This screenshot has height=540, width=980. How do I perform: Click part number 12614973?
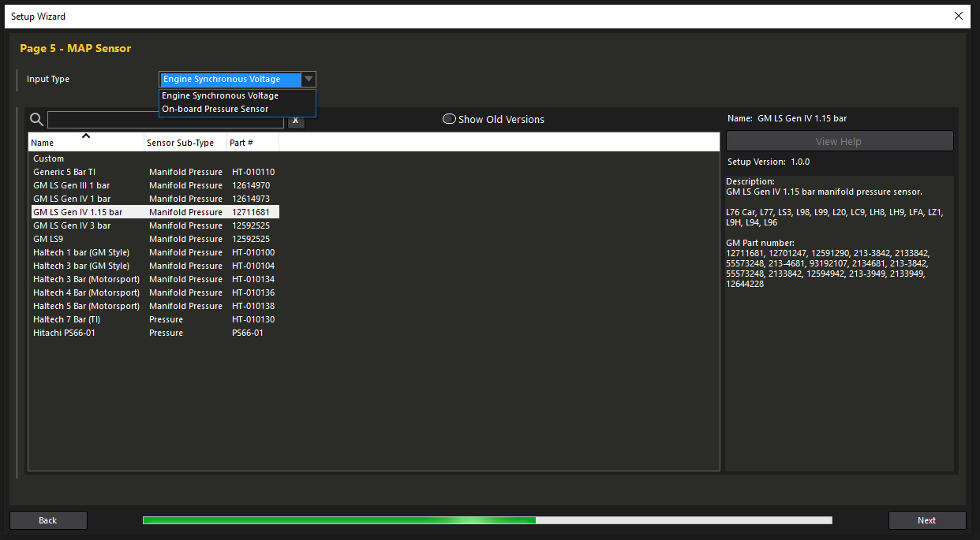(x=251, y=199)
